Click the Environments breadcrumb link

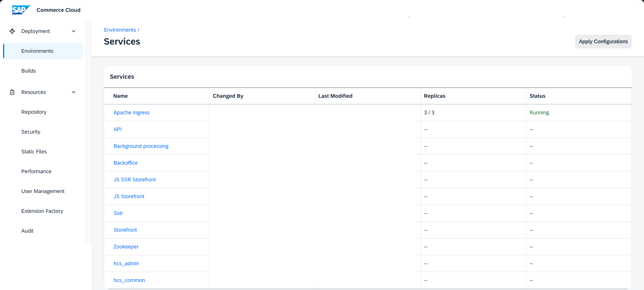coord(120,30)
